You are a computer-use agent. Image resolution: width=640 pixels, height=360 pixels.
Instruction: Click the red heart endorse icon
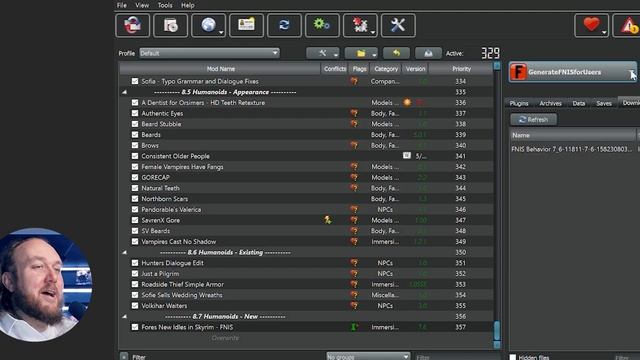tap(591, 25)
